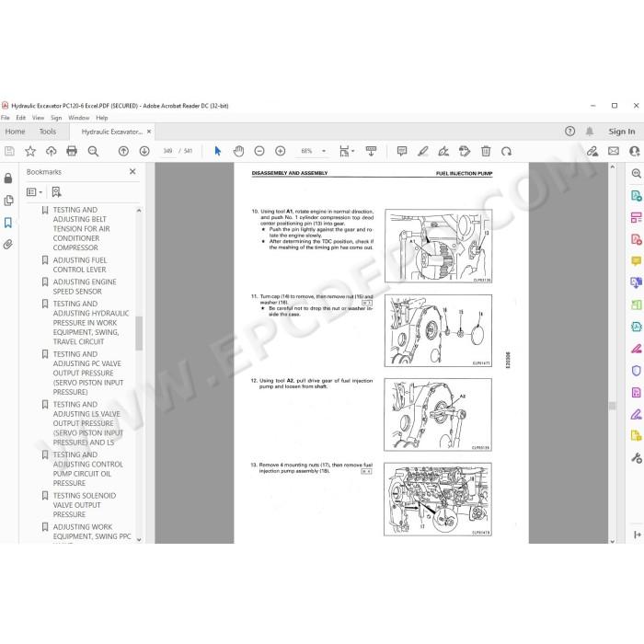Select the highlighter pen tool
Image resolution: width=644 pixels, height=644 pixels.
[422, 151]
